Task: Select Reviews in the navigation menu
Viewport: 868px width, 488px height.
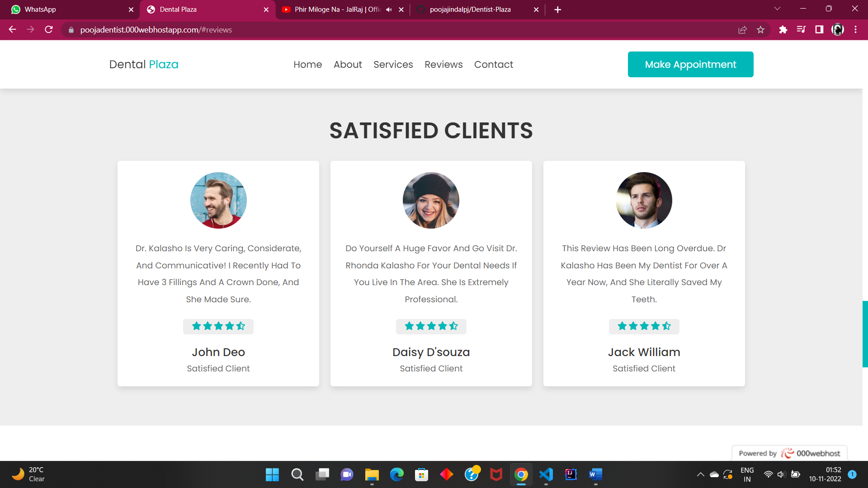Action: click(443, 64)
